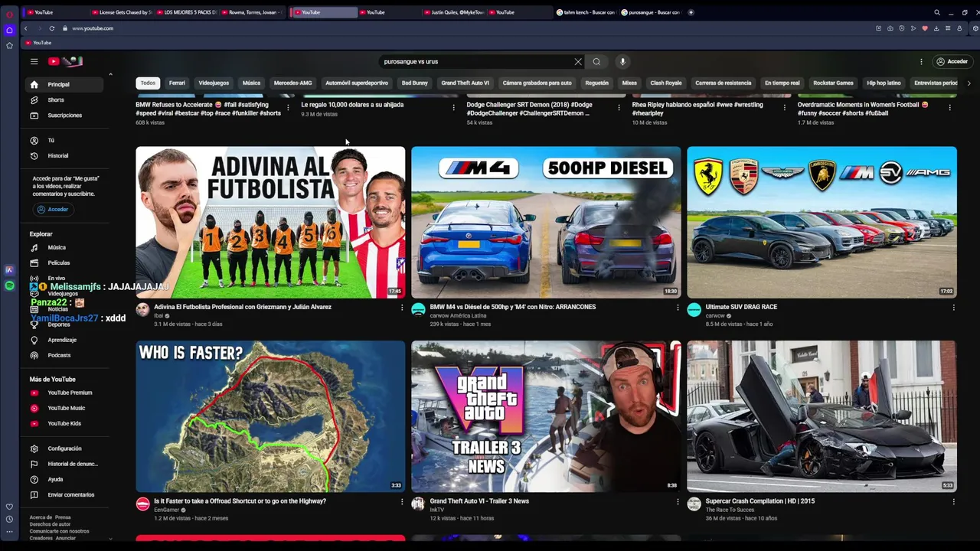The width and height of the screenshot is (980, 551).
Task: Open options for BMW Refuses to Accelerate
Action: 288,108
